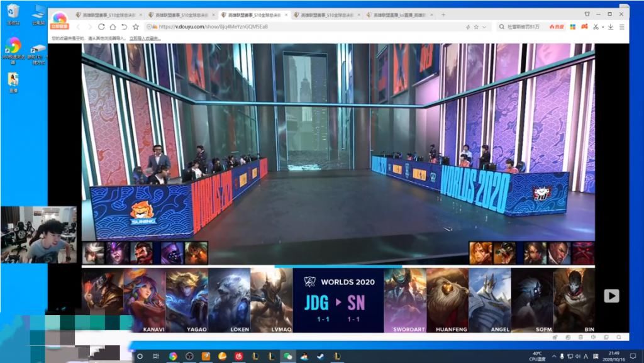Image resolution: width=644 pixels, height=363 pixels.
Task: Open the Windows notification center
Action: 634,356
